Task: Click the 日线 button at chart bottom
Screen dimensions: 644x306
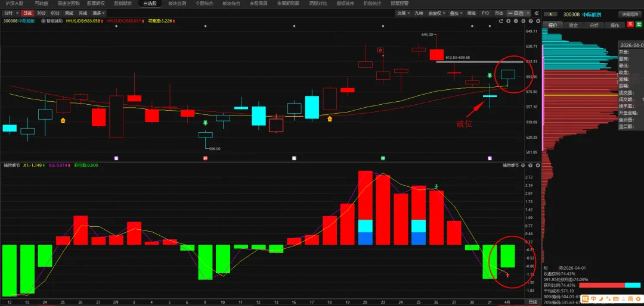Action: (x=532, y=302)
